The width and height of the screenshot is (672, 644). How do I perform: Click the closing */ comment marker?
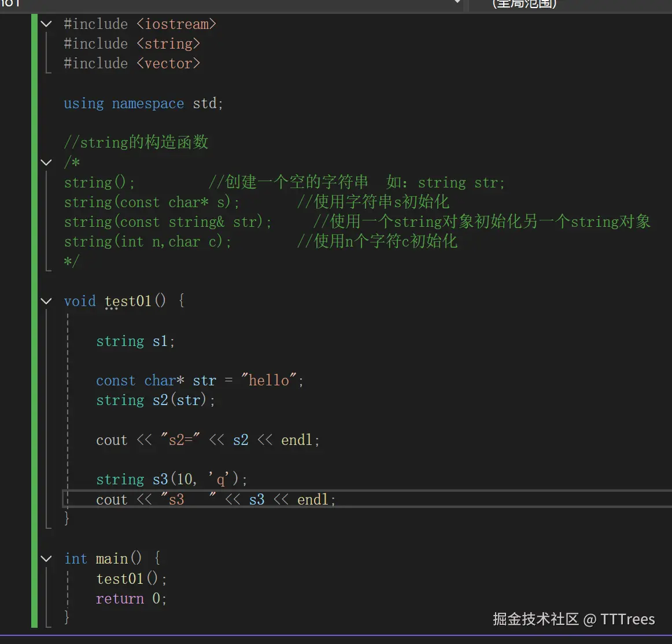[x=71, y=261]
